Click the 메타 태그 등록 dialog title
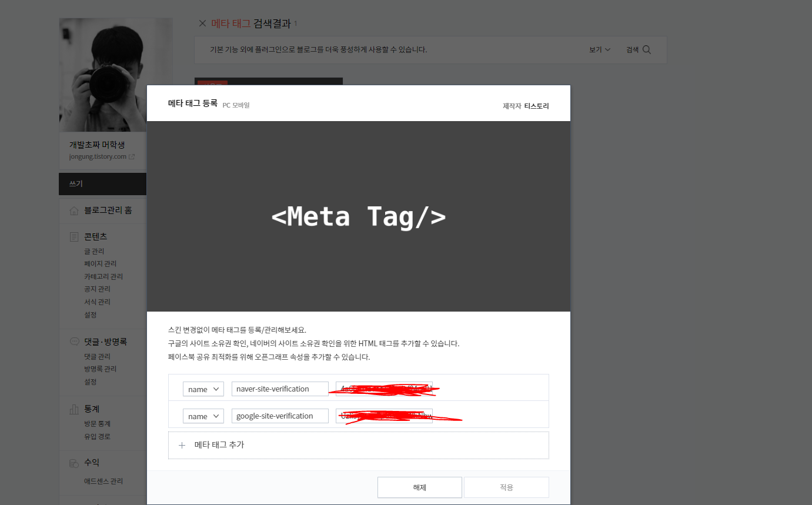The image size is (812, 505). (x=193, y=103)
